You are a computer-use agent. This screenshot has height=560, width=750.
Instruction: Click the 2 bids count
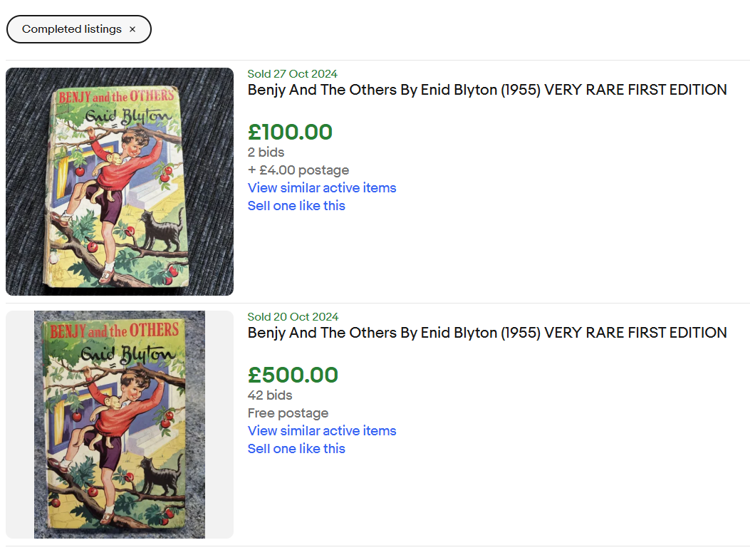266,152
